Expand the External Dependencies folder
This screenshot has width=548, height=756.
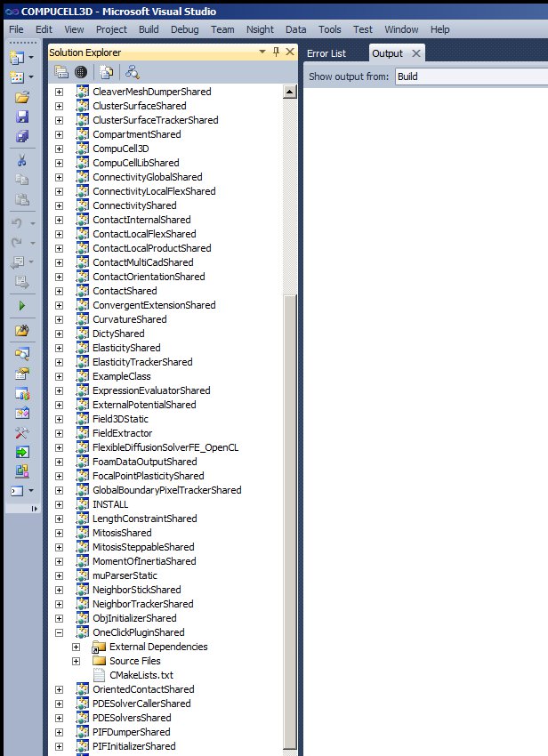[76, 647]
